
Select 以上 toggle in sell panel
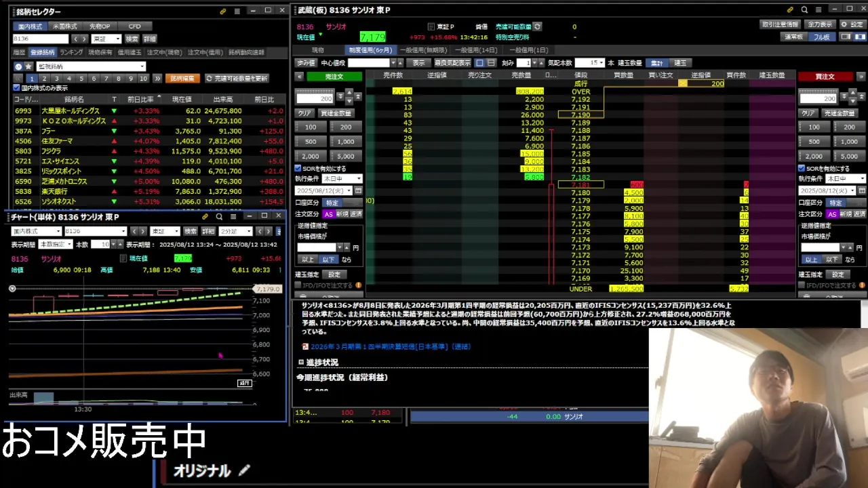[x=308, y=259]
